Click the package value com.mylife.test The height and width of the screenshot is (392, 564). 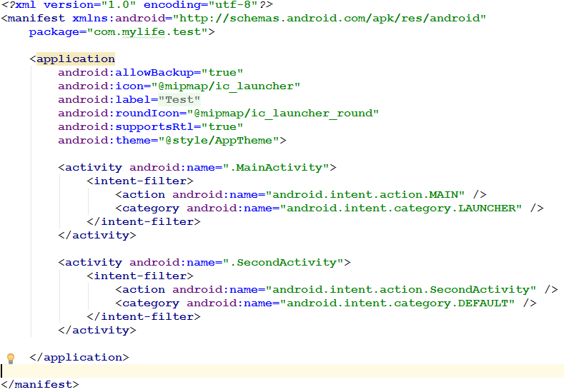(x=147, y=32)
